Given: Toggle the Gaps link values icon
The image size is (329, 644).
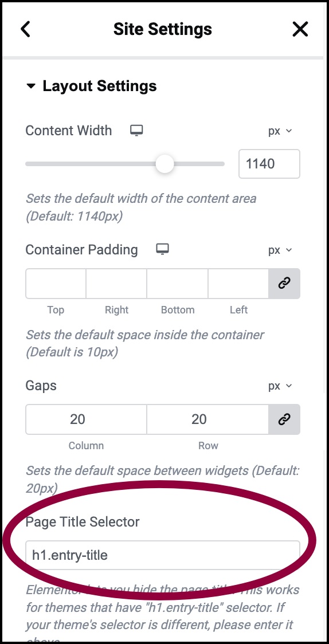Looking at the screenshot, I should coord(284,419).
